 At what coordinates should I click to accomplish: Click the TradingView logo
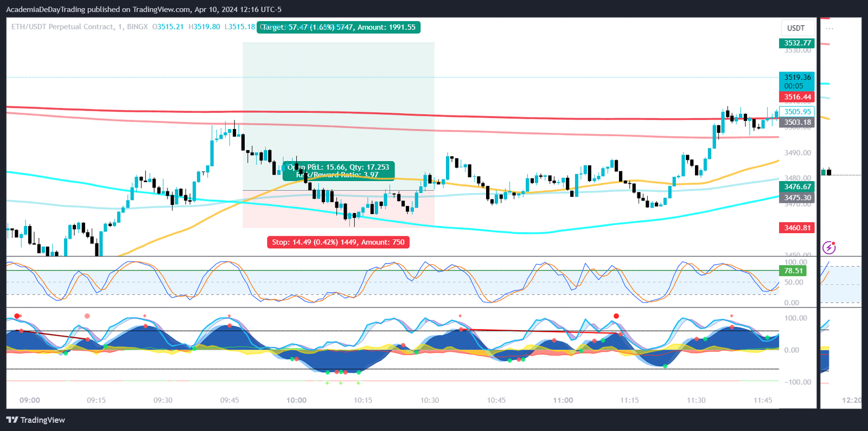(x=36, y=420)
